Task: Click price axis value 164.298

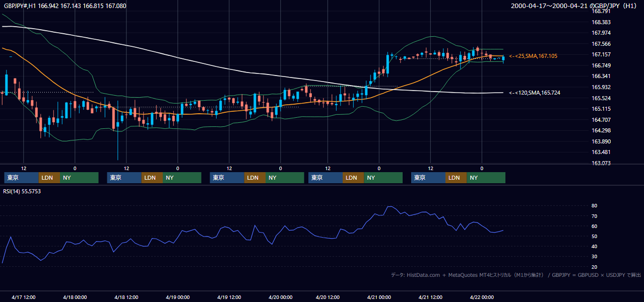Action: [601, 130]
